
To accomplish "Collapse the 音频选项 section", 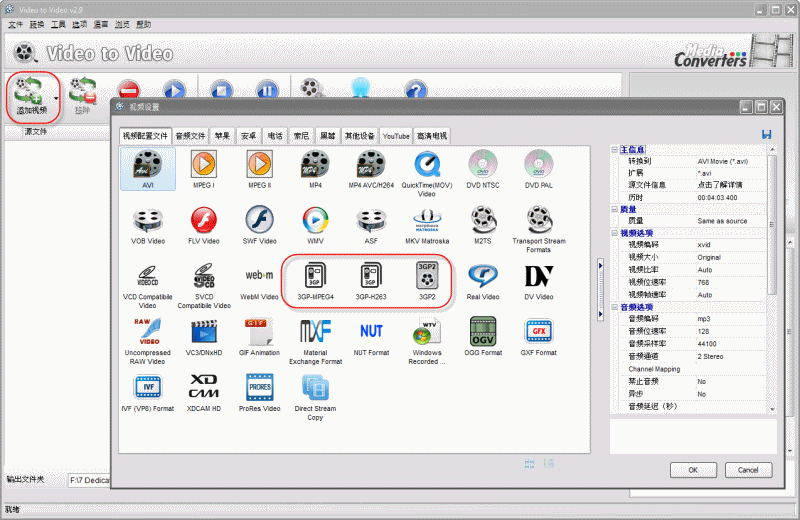I will click(614, 307).
